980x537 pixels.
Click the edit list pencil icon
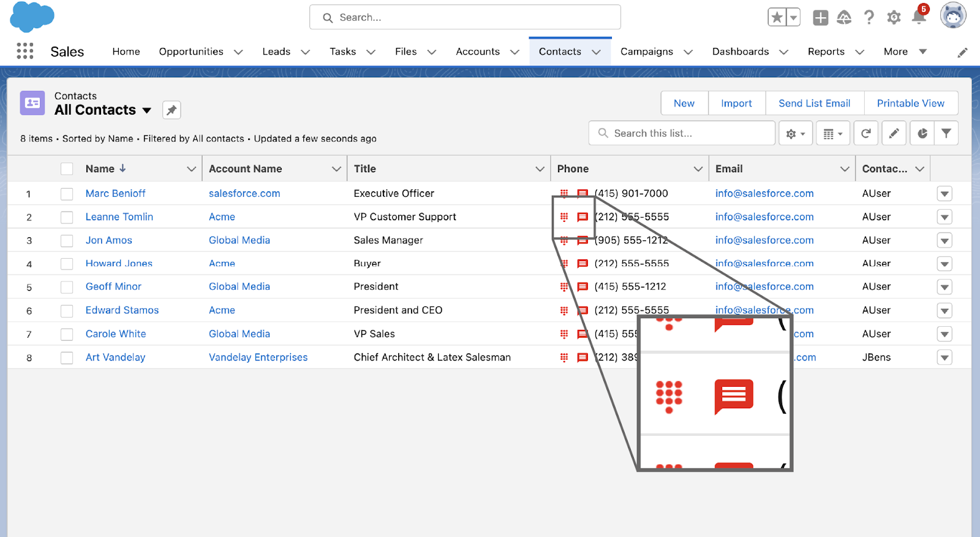[894, 133]
